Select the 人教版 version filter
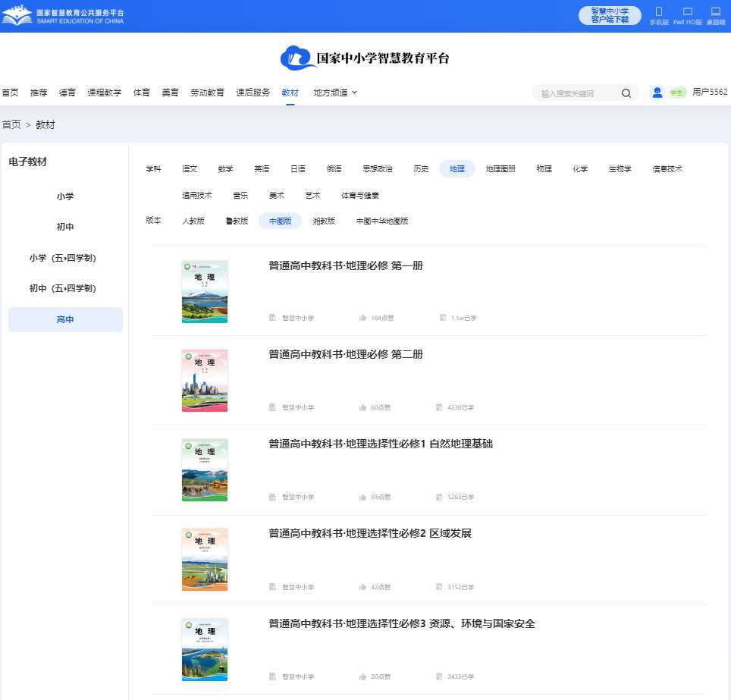 coord(193,220)
